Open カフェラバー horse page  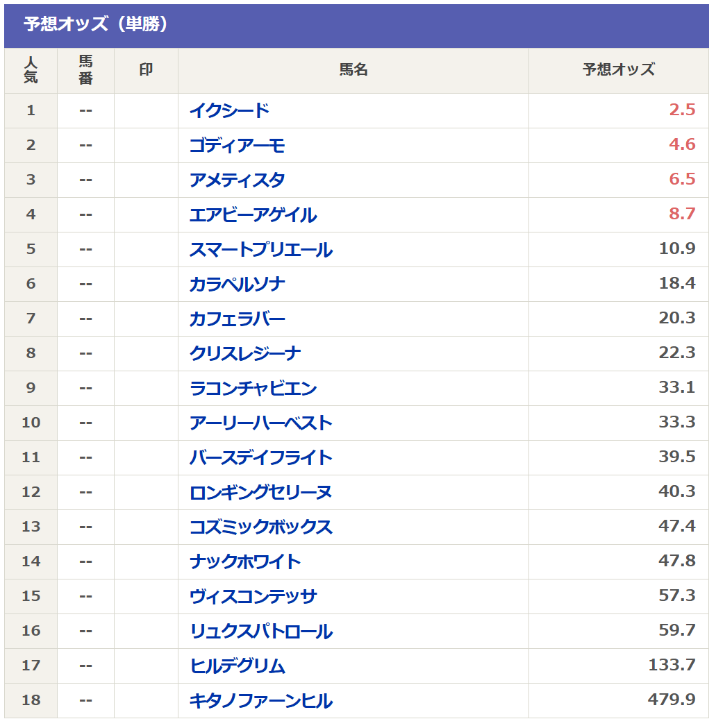237,319
